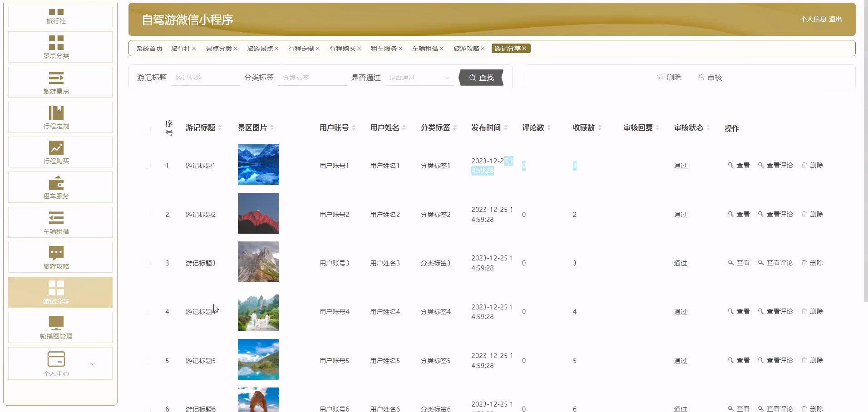Tick the checkbox for row 3

pos(148,263)
